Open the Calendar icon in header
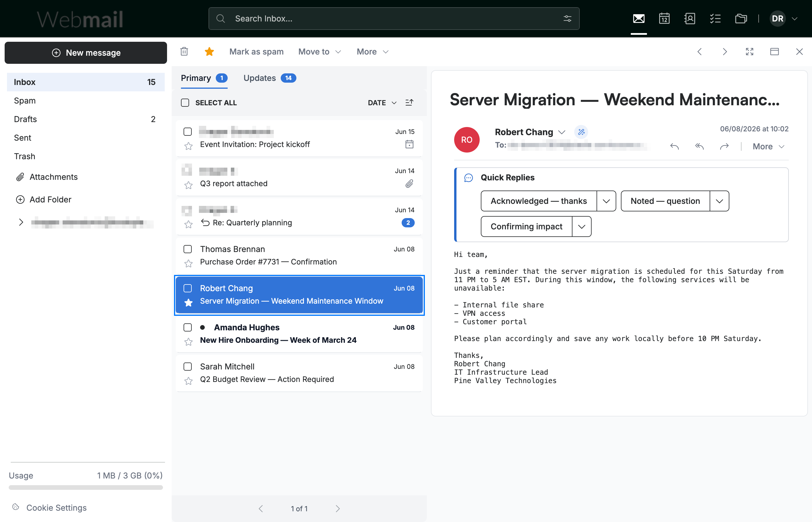Image resolution: width=812 pixels, height=522 pixels. click(x=664, y=19)
